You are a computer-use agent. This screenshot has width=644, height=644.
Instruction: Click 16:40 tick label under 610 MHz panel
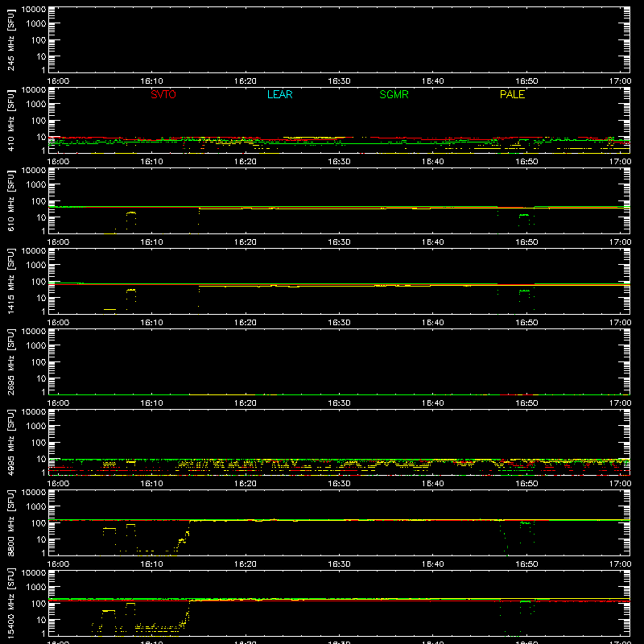point(433,242)
